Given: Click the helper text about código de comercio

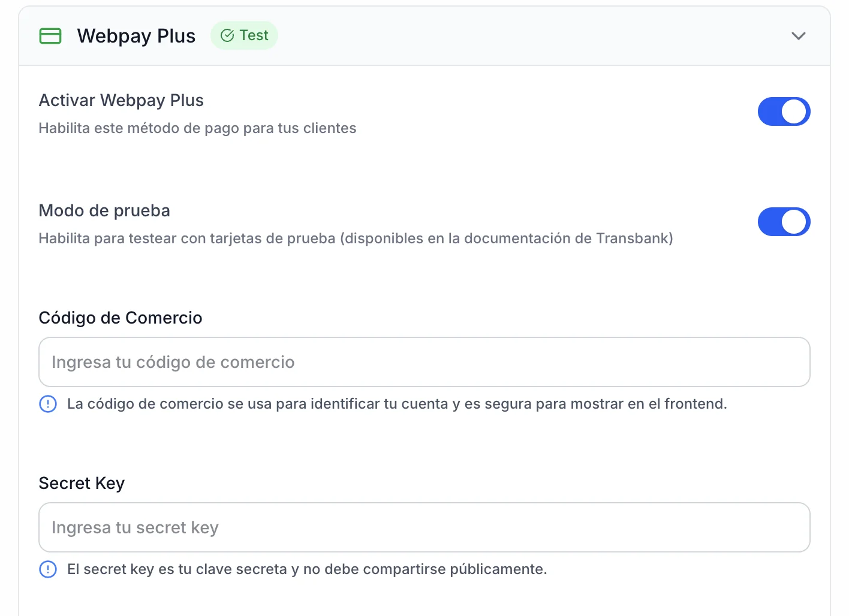Looking at the screenshot, I should [x=396, y=404].
